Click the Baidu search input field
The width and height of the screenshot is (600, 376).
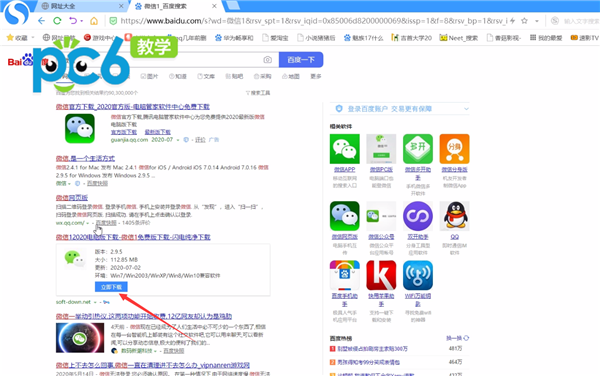coord(168,60)
